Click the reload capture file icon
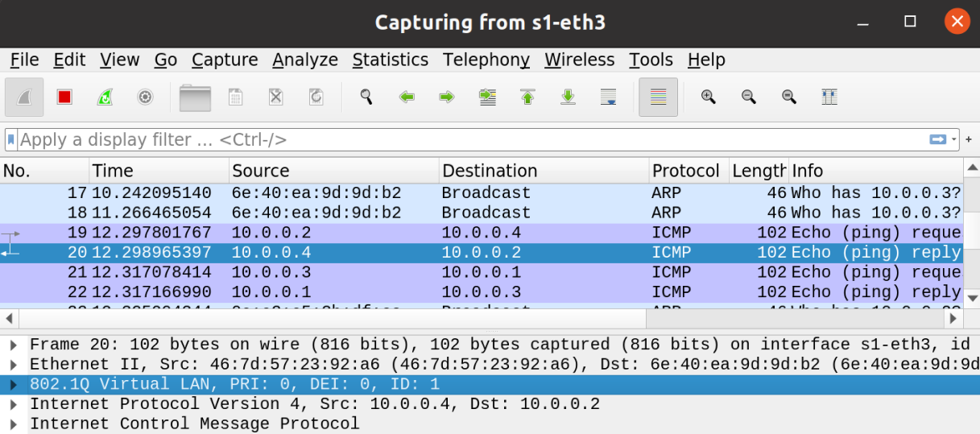980x434 pixels. point(316,97)
